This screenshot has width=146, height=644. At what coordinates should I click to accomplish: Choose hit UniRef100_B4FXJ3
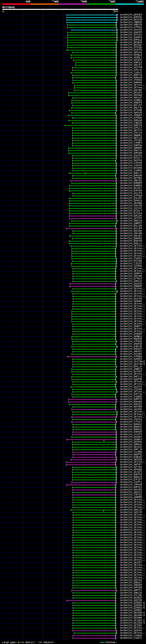pos(131,377)
